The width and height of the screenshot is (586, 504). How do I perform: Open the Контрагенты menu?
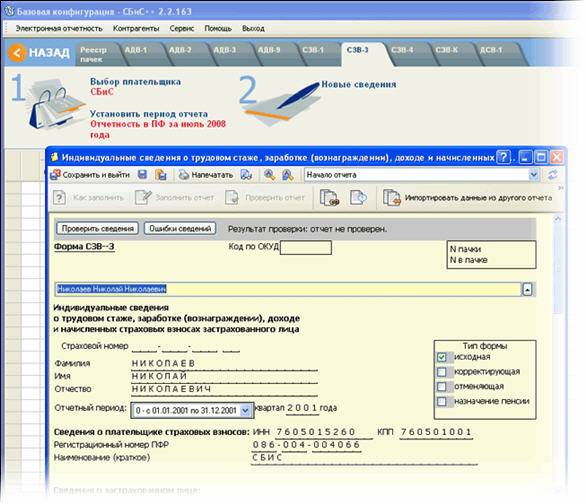[x=136, y=28]
